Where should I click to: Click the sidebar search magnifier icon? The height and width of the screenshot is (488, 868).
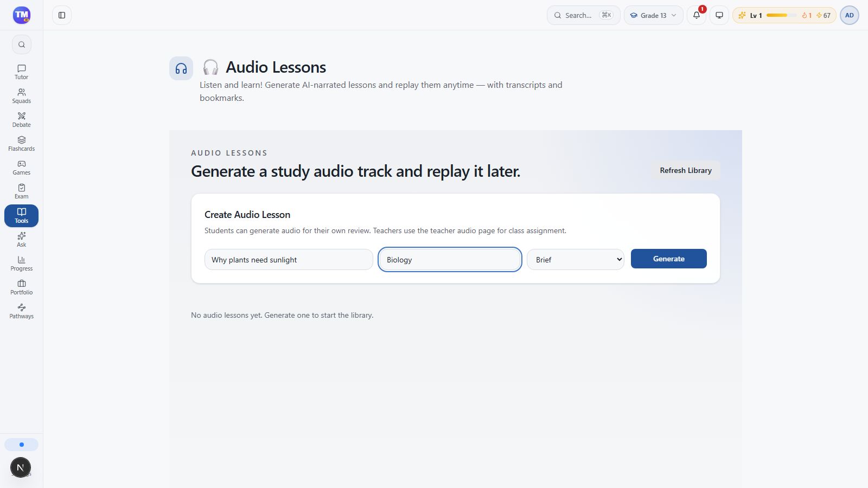tap(22, 44)
